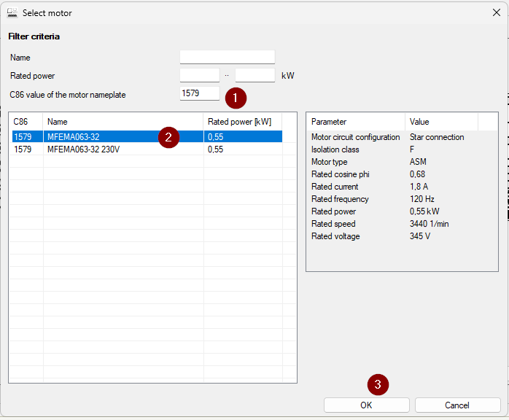
Task: Click the 1,8 A current value
Action: pos(419,187)
